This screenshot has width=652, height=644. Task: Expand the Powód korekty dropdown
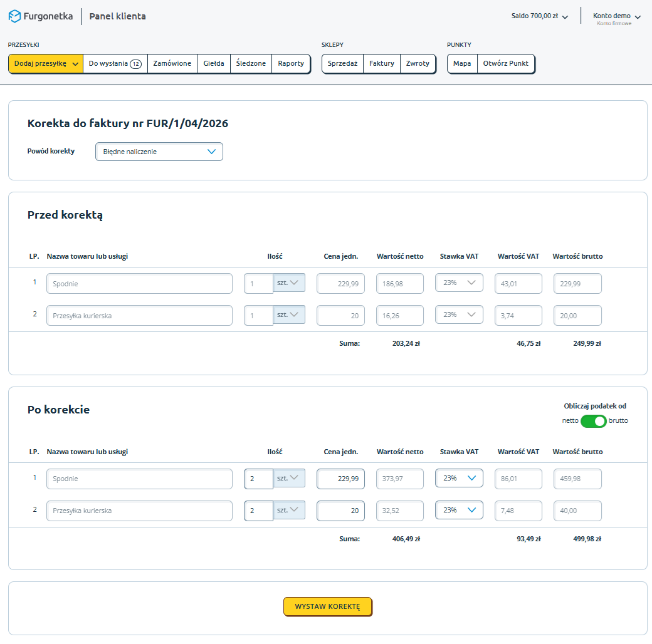click(159, 152)
